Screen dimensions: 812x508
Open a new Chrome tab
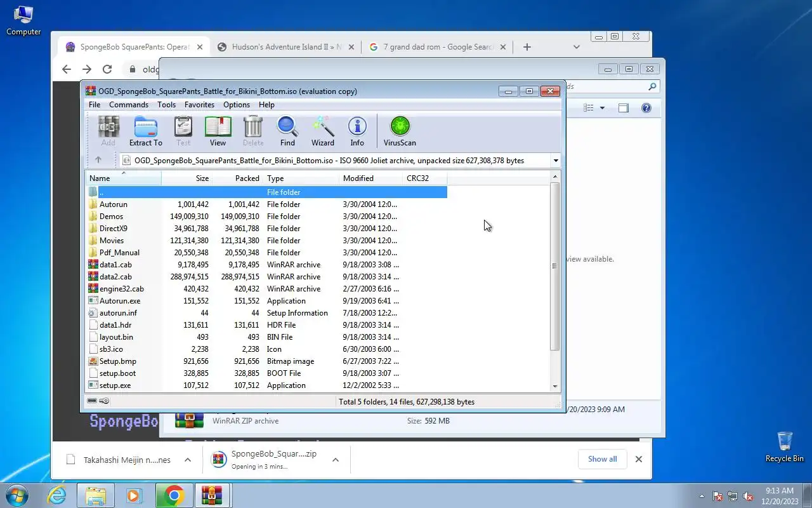tap(527, 47)
